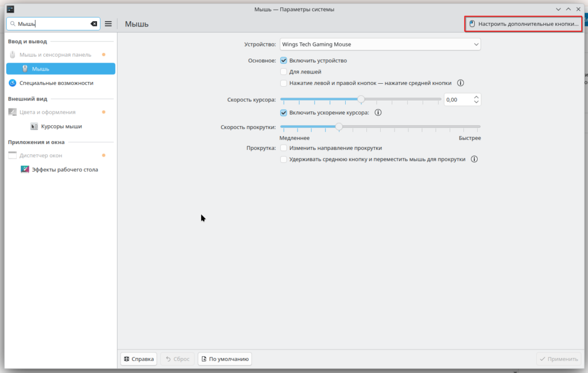The height and width of the screenshot is (373, 588).
Task: Click the Скорость прокрутки slider handle
Action: point(339,127)
